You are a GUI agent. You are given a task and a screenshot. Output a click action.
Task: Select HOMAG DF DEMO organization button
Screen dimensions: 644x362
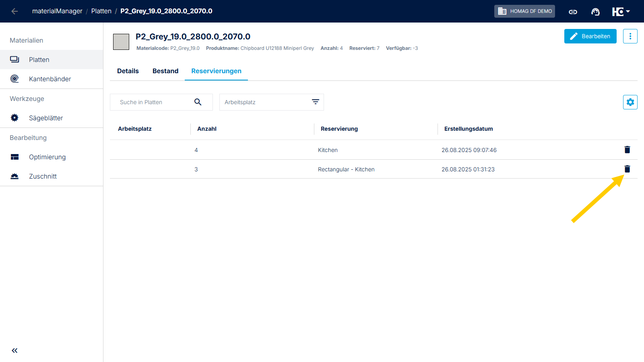click(524, 11)
